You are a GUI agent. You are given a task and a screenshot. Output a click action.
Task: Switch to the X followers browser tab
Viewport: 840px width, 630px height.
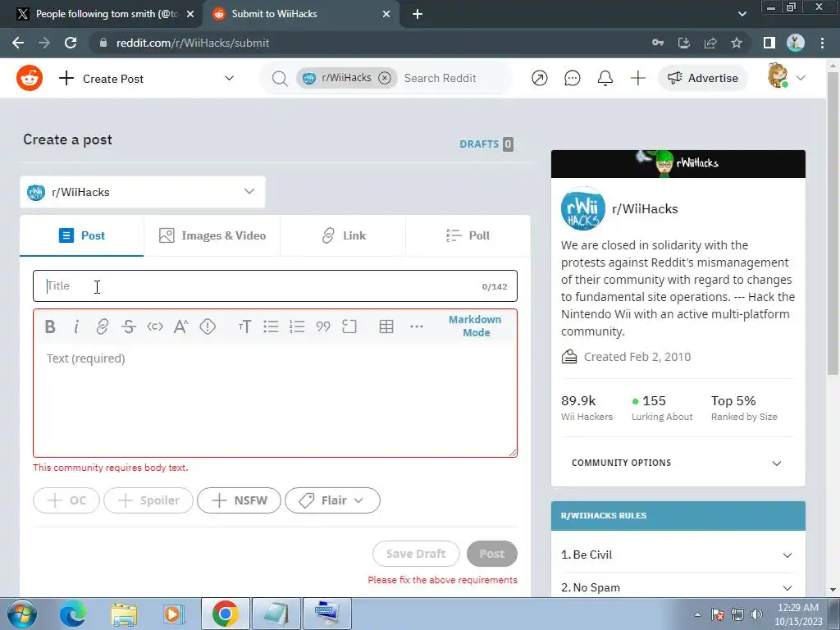[104, 14]
